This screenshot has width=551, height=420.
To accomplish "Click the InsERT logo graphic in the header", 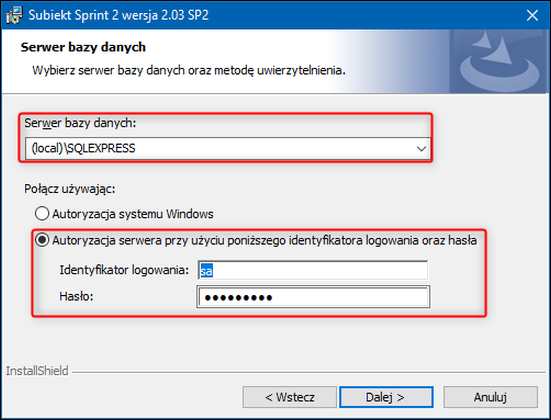I will (x=499, y=62).
